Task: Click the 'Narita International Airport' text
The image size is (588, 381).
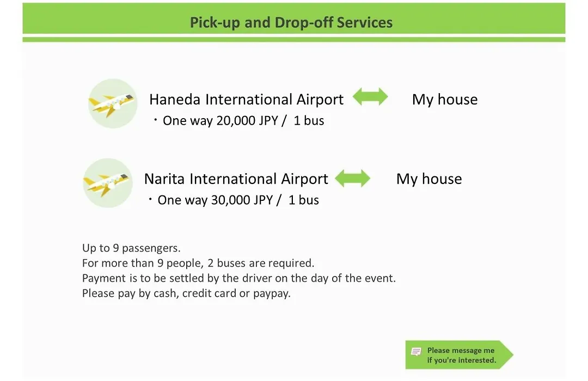Action: (236, 179)
